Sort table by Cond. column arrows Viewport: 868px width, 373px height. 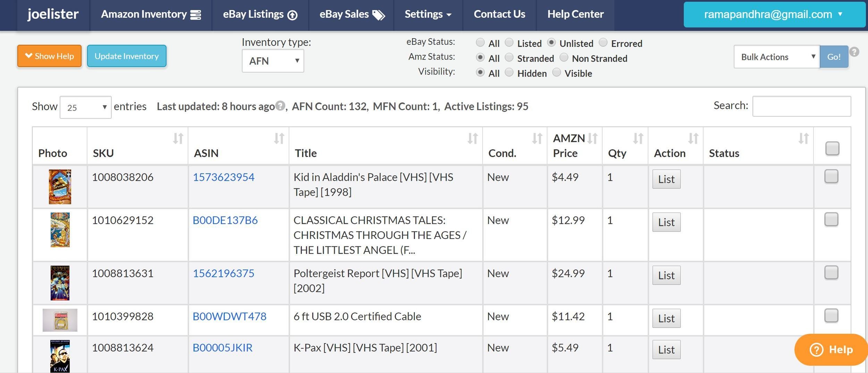(x=537, y=138)
